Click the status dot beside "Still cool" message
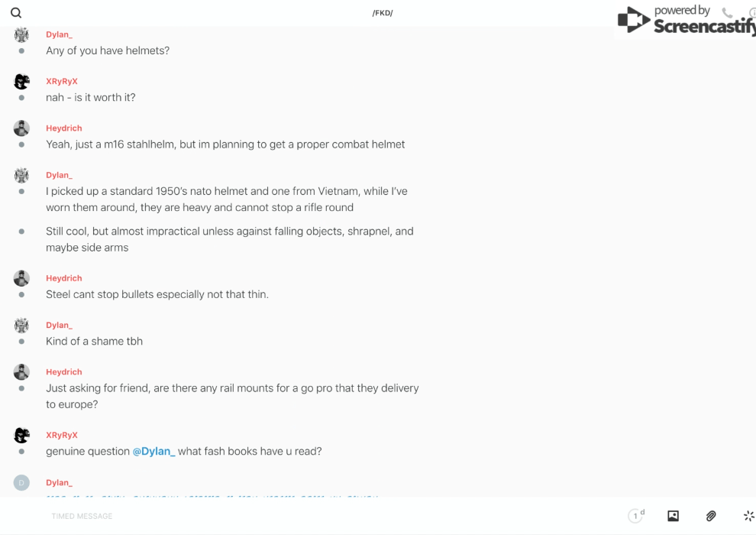The image size is (756, 535). [x=21, y=231]
